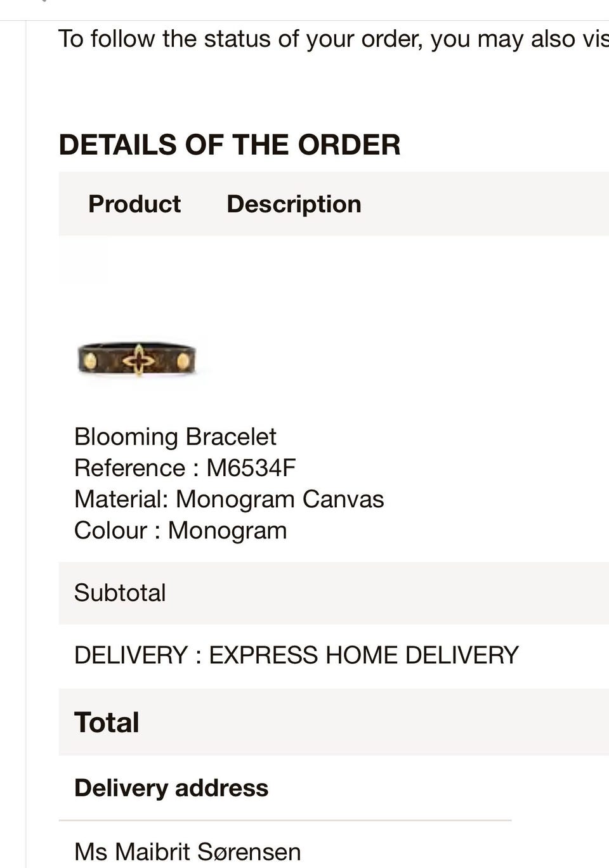The width and height of the screenshot is (609, 868).
Task: Click the 'Colour : Monogram' line
Action: tap(180, 530)
